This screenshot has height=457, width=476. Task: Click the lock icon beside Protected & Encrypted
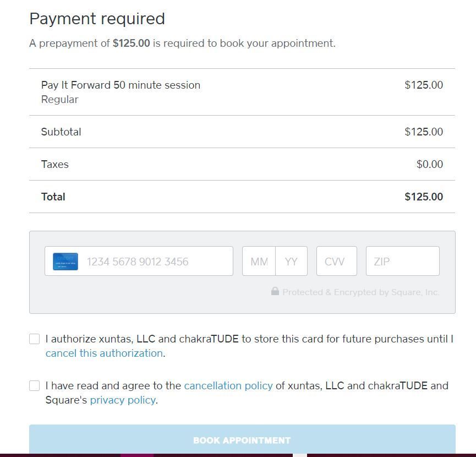pos(275,291)
